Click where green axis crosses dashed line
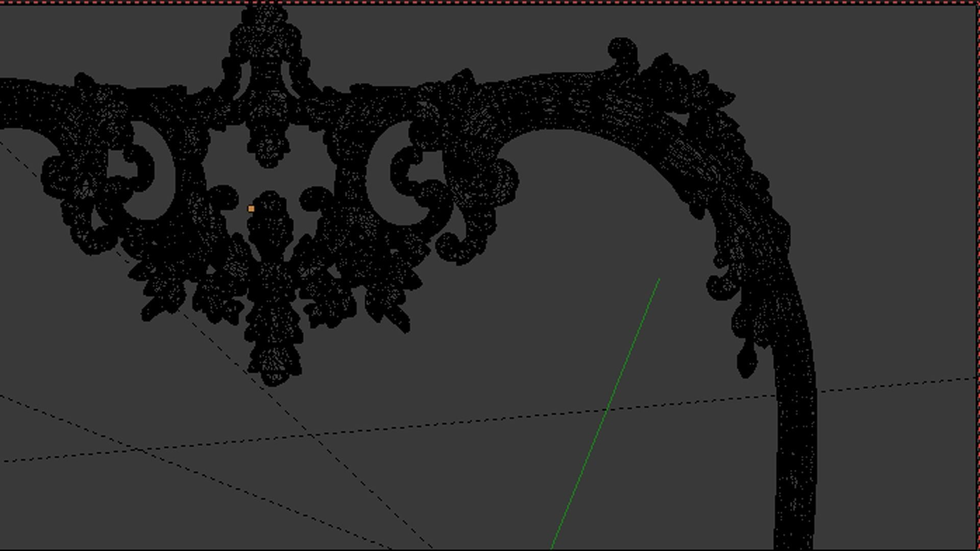980x551 pixels. coord(606,409)
